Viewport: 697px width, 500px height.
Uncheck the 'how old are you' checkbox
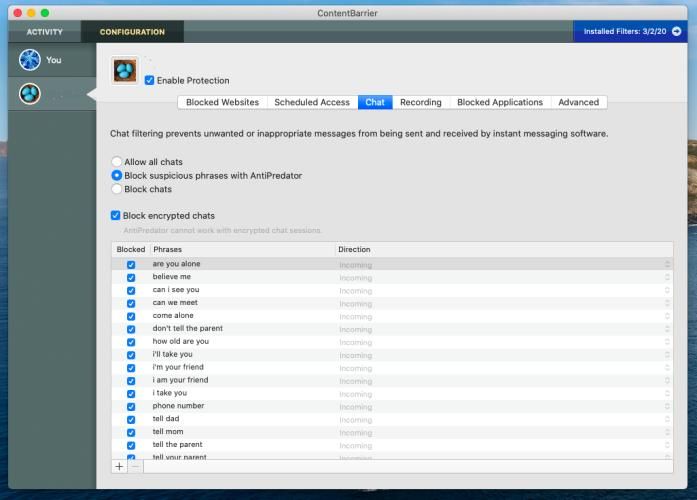pyautogui.click(x=131, y=342)
